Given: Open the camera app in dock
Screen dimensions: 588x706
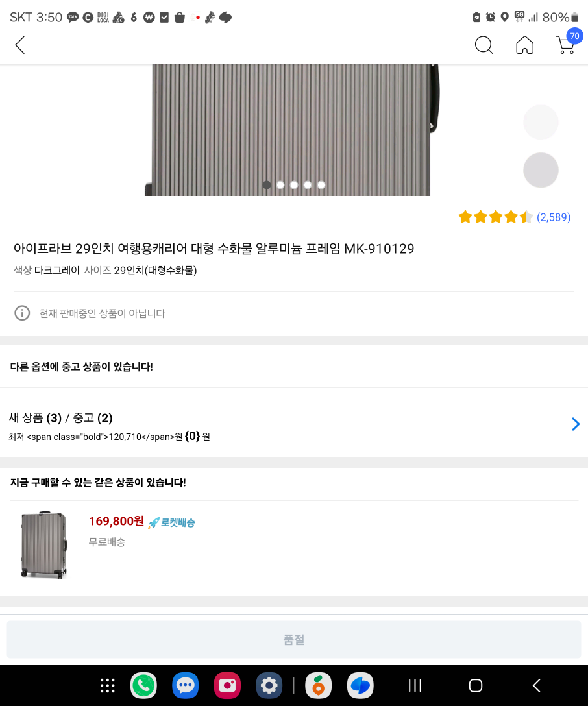Looking at the screenshot, I should click(227, 685).
